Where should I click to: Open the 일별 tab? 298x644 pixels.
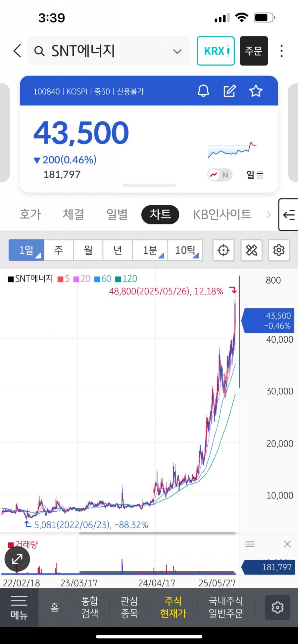(x=117, y=214)
